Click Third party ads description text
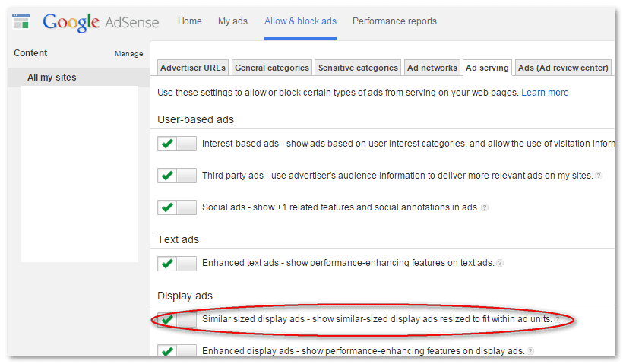 [397, 176]
